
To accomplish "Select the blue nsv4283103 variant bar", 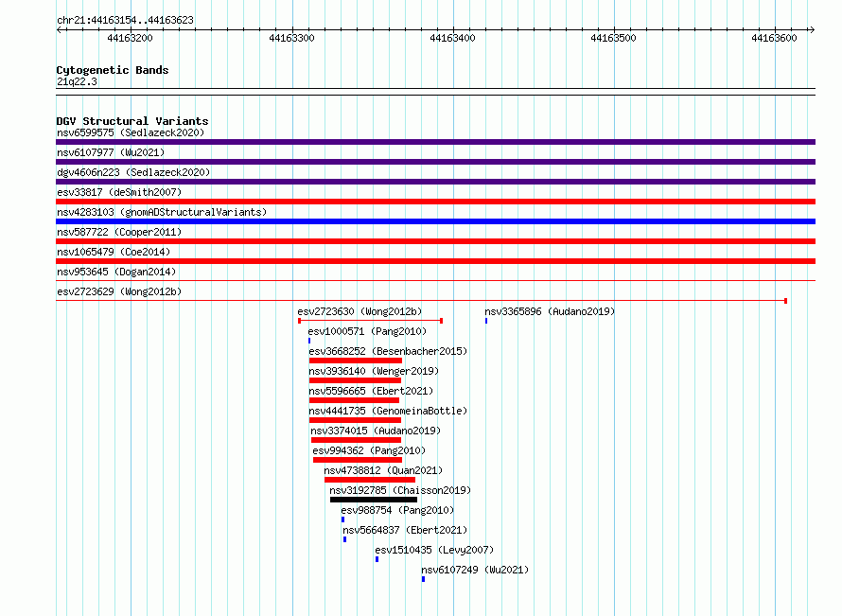I will click(x=435, y=221).
